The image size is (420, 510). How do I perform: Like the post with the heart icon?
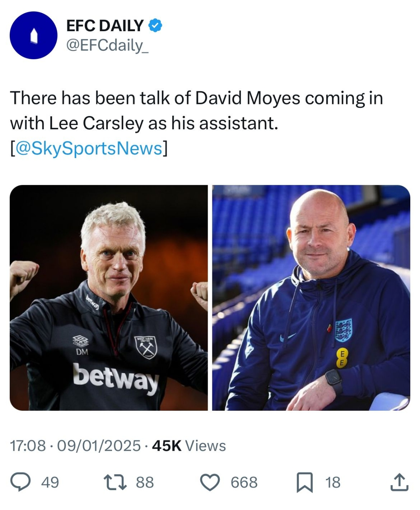click(x=210, y=482)
